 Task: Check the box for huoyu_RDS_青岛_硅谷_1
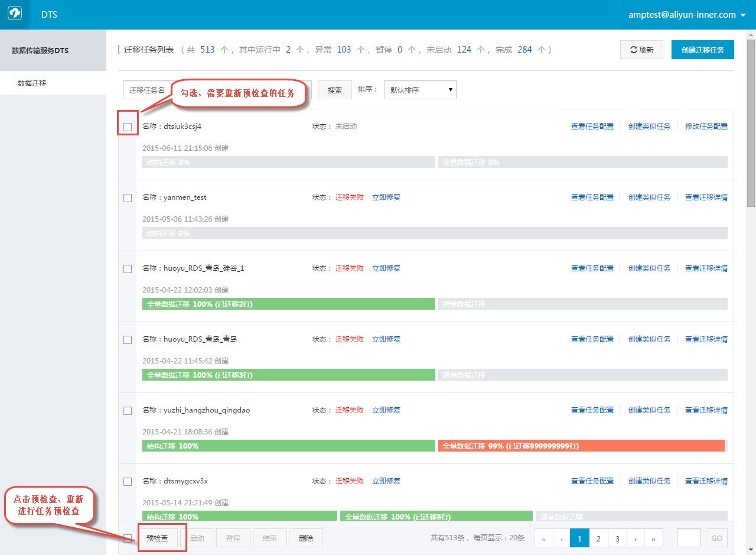(128, 268)
